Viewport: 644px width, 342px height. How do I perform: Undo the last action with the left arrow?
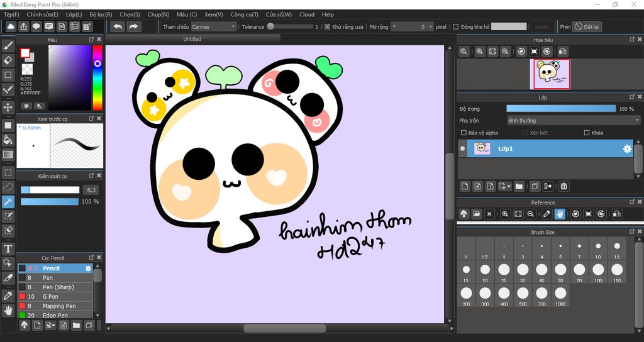pyautogui.click(x=118, y=26)
